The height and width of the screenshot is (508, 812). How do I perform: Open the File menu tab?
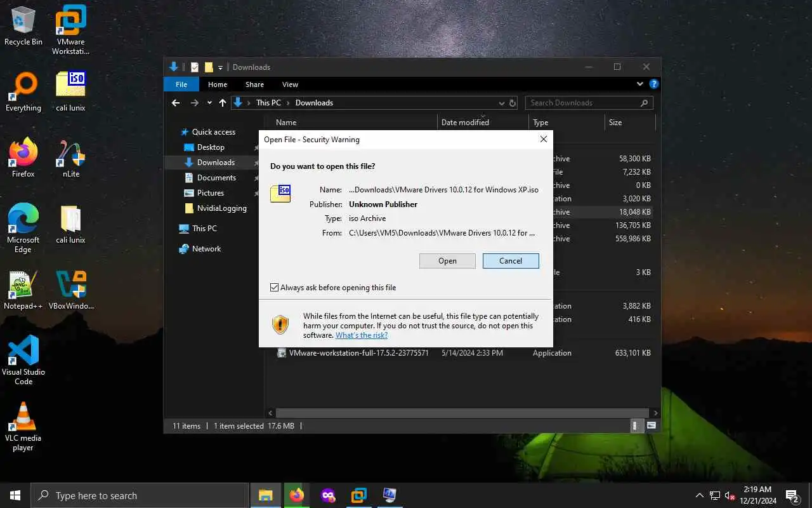[x=181, y=84]
